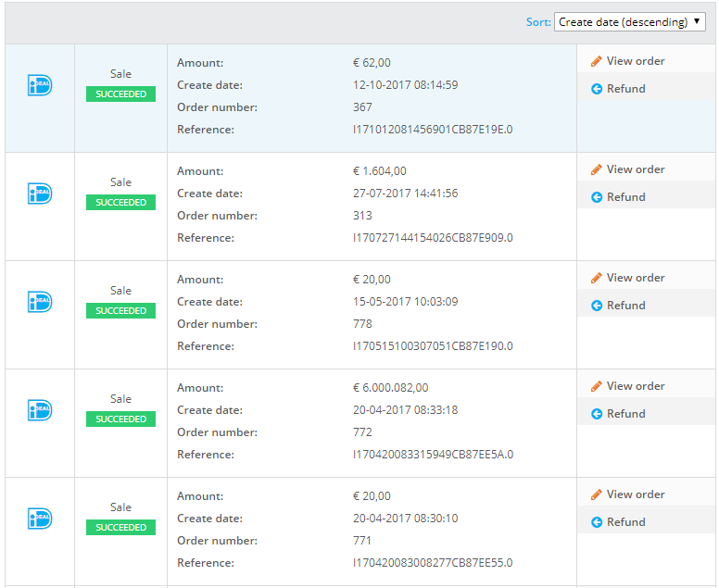Open View order for order 778
This screenshot has height=588, width=719.
pos(635,278)
